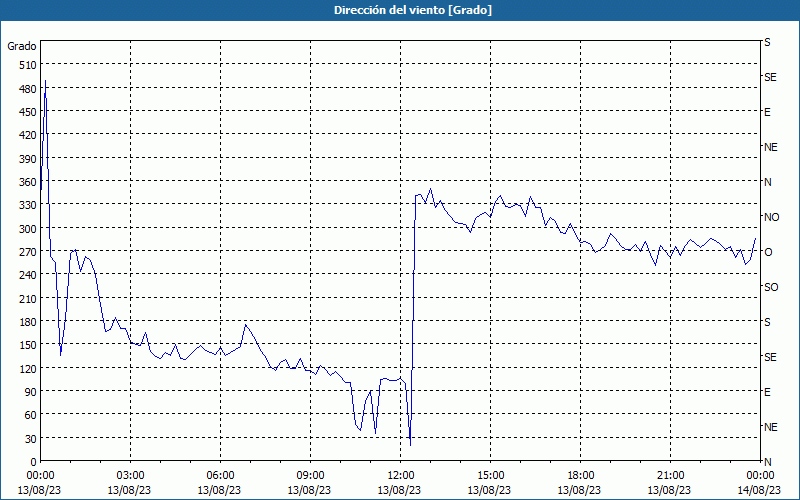
Task: Select the 'O' compass label
Action: click(768, 252)
